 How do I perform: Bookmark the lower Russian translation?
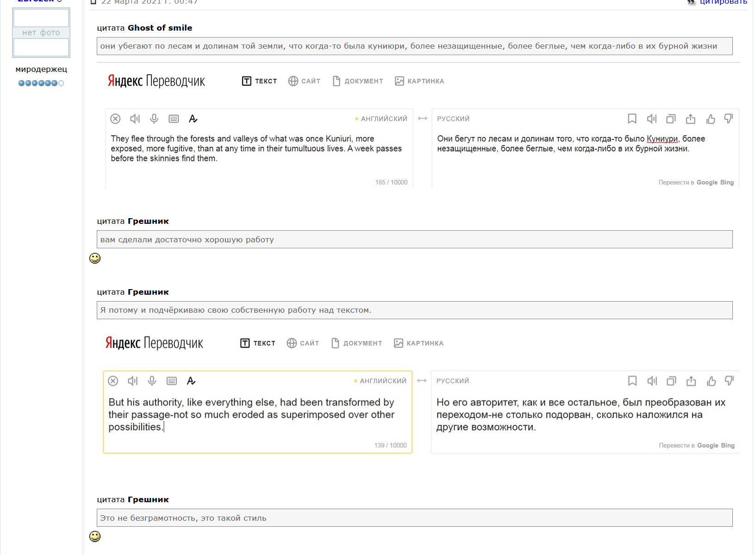point(632,381)
